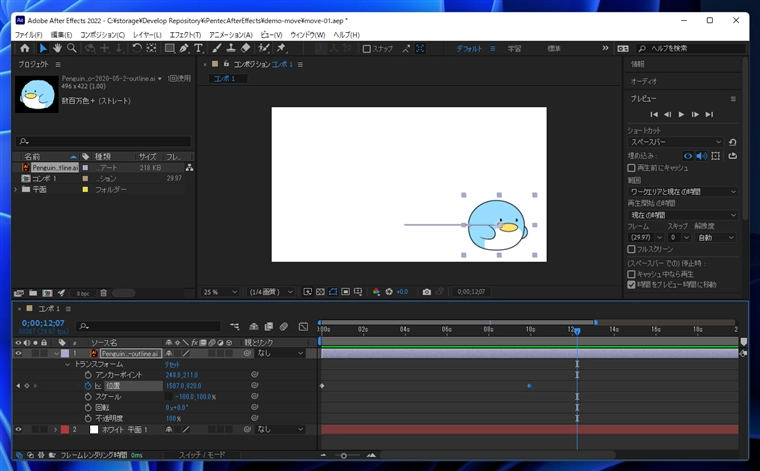Viewport: 760px width, 471px height.
Task: Enable 再生前にキャッシュ checkbox
Action: point(631,168)
